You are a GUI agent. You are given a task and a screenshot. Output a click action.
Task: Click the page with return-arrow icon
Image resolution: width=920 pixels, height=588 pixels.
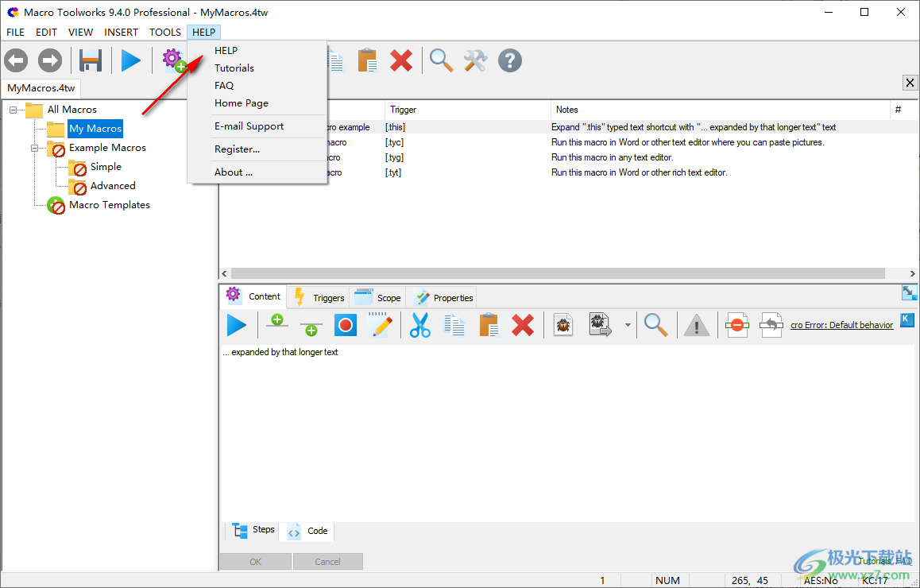pyautogui.click(x=771, y=325)
